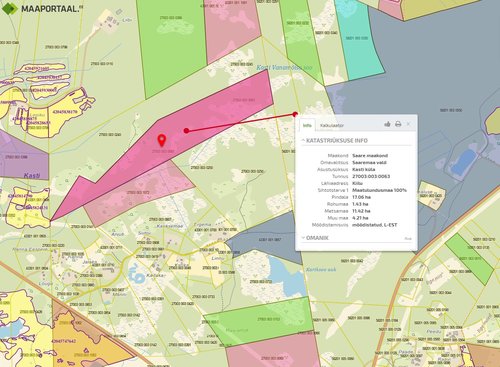This screenshot has height=367, width=500.
Task: Click the red location pin marker
Action: coord(162,140)
